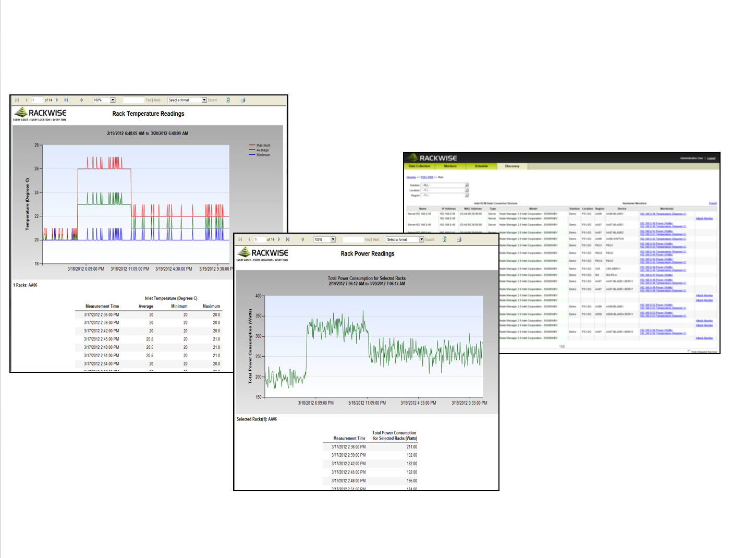Switch to the Monitors tab
The height and width of the screenshot is (558, 756).
(450, 166)
